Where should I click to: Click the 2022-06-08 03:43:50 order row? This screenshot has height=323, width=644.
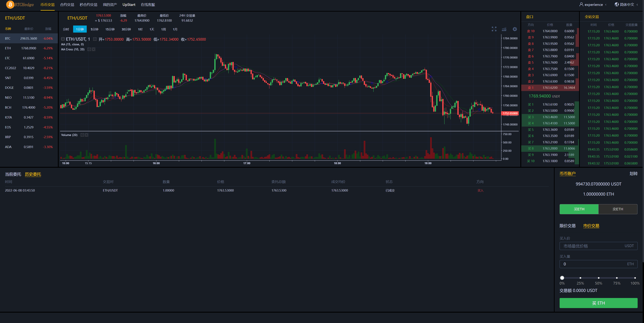click(277, 190)
